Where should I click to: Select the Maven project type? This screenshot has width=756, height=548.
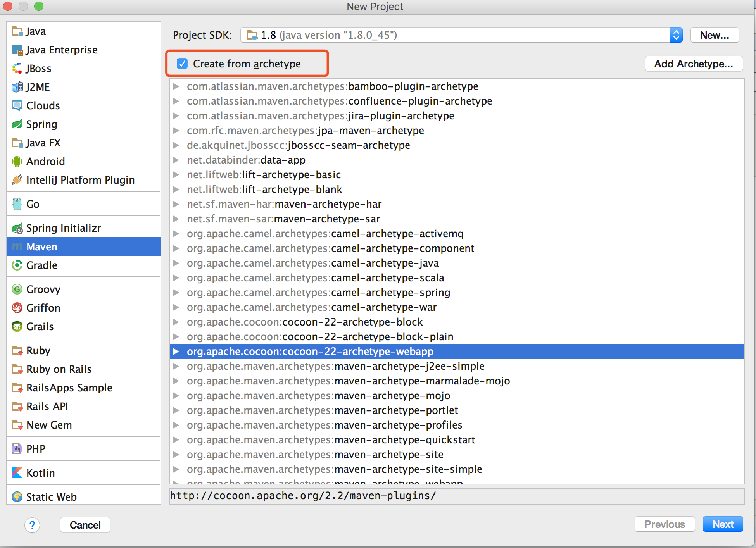(84, 246)
